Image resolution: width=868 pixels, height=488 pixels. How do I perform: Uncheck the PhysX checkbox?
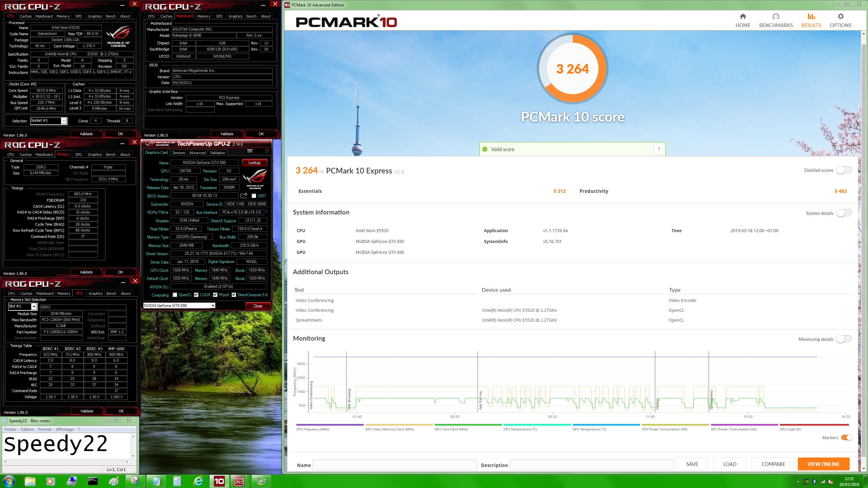click(x=215, y=295)
